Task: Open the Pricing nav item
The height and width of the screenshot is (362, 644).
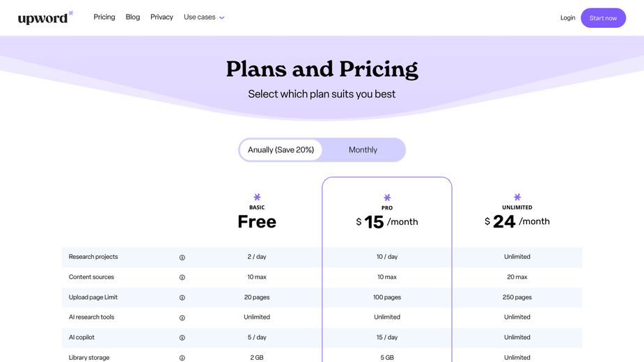Action: (x=104, y=17)
